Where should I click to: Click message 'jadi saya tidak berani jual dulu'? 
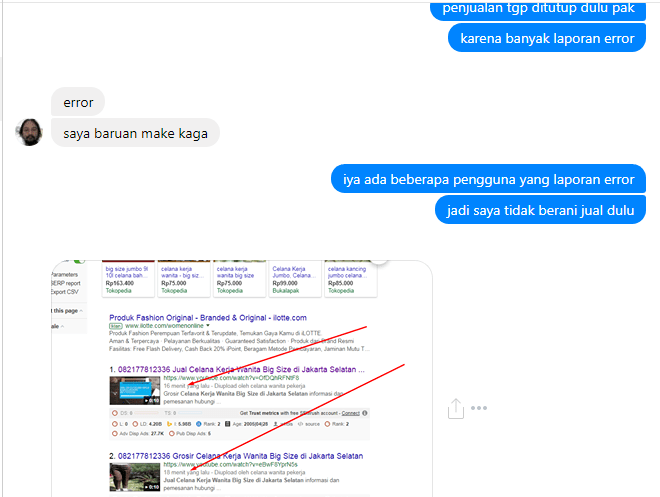point(540,210)
